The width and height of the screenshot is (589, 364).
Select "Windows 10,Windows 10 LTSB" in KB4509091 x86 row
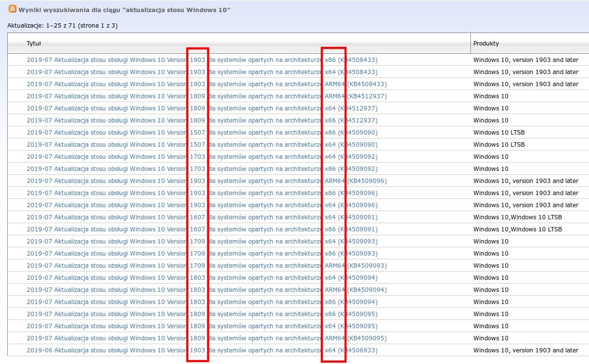point(517,229)
